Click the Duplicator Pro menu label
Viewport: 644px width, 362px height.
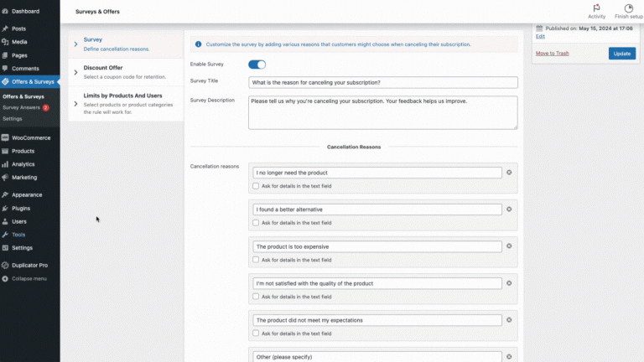point(29,265)
